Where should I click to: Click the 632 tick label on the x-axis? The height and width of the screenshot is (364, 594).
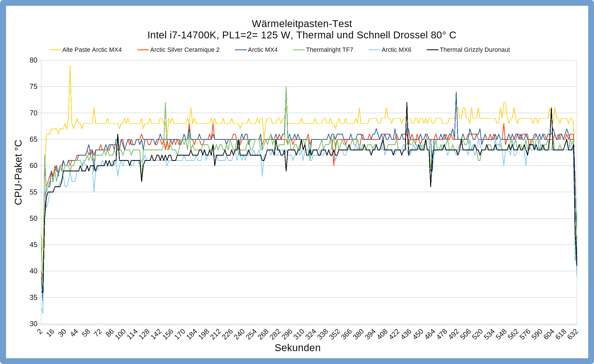coord(573,334)
